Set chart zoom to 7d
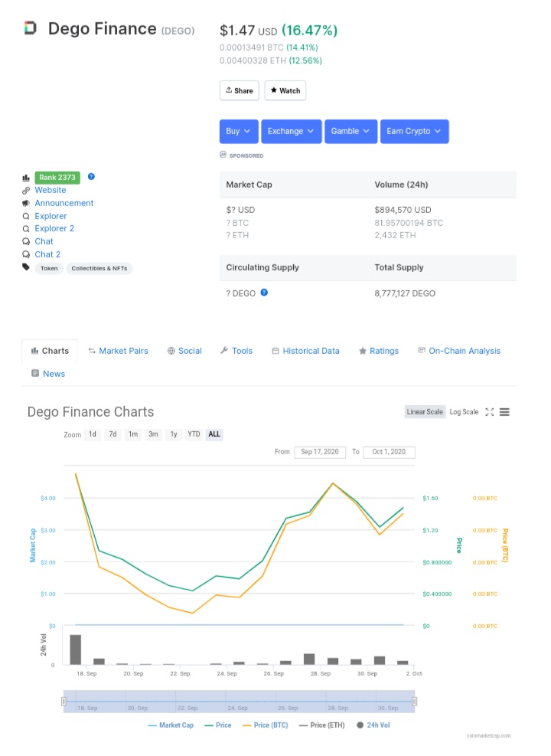Viewport: 551px width, 756px height. coord(112,434)
